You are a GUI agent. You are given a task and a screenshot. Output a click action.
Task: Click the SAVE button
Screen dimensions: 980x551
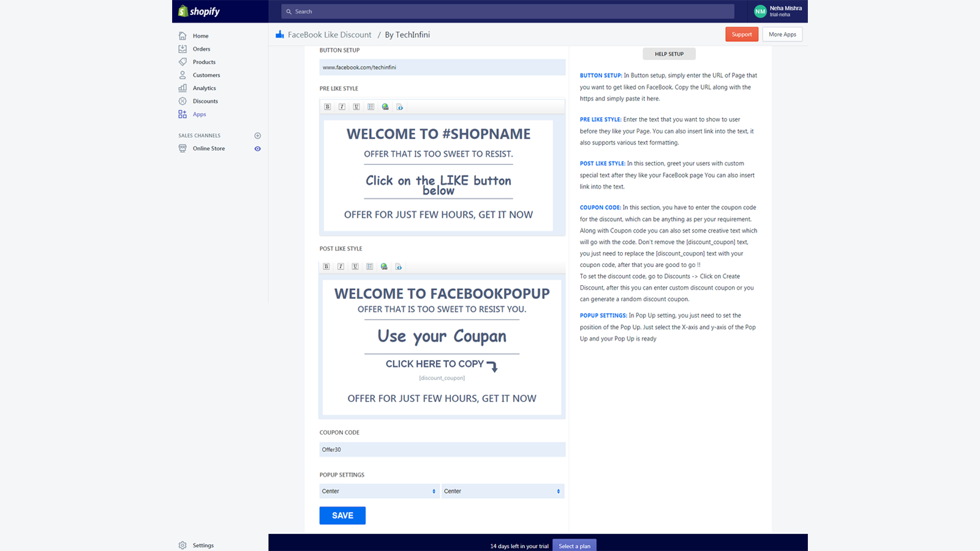click(x=342, y=515)
